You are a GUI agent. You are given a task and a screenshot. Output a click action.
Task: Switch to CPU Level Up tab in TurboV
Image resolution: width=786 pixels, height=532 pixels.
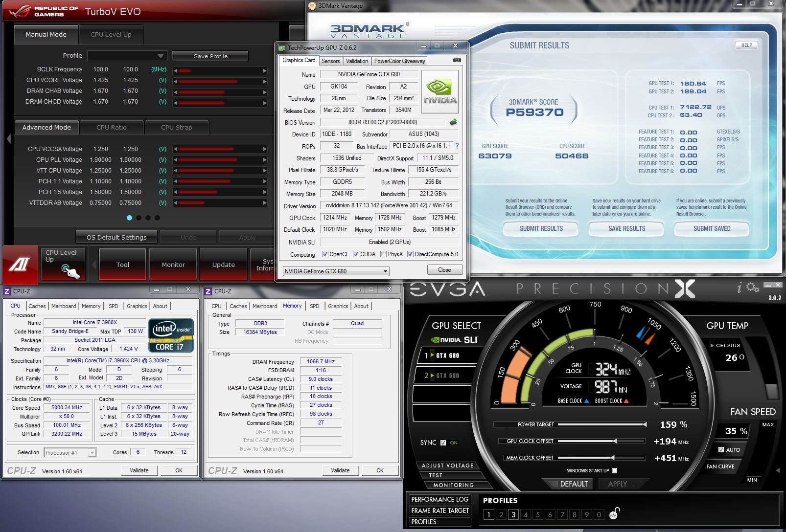111,35
